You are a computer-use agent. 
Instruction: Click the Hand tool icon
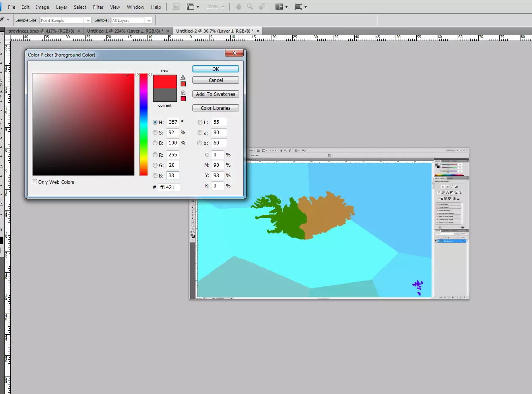point(239,7)
